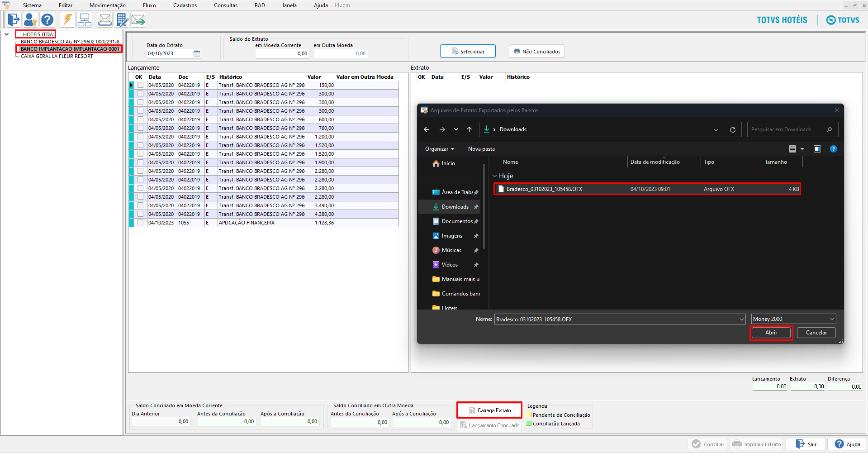The width and height of the screenshot is (868, 453).
Task: Toggle the preview pane icon in dialog
Action: tap(817, 149)
